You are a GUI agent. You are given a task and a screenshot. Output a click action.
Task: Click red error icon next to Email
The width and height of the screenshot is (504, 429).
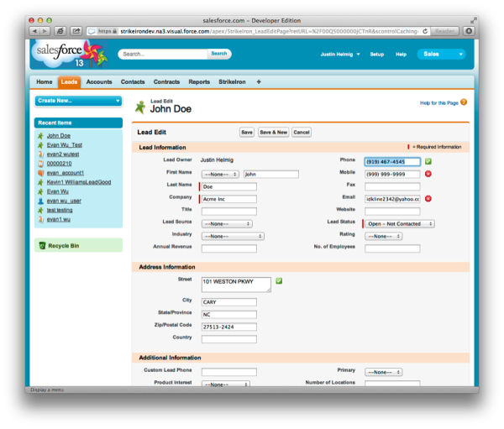428,199
